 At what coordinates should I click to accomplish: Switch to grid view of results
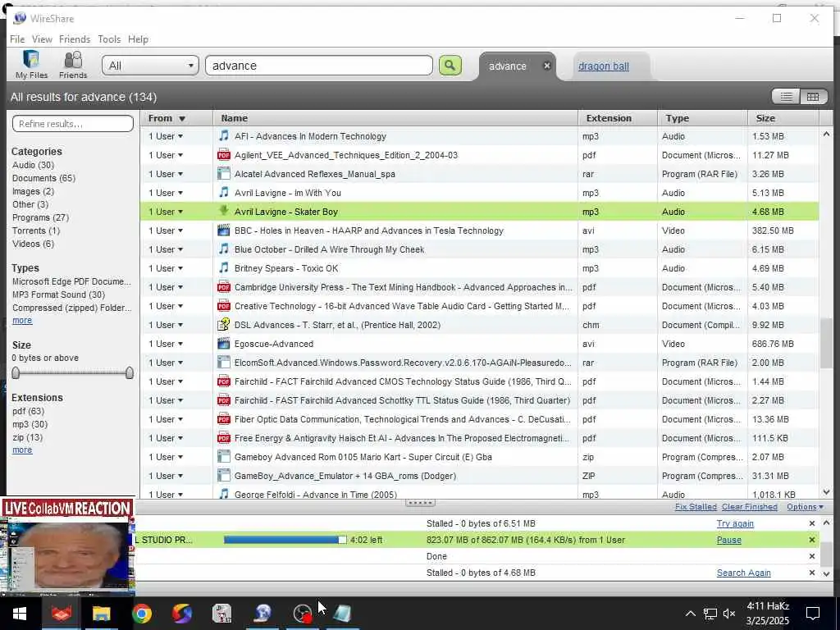coord(813,97)
